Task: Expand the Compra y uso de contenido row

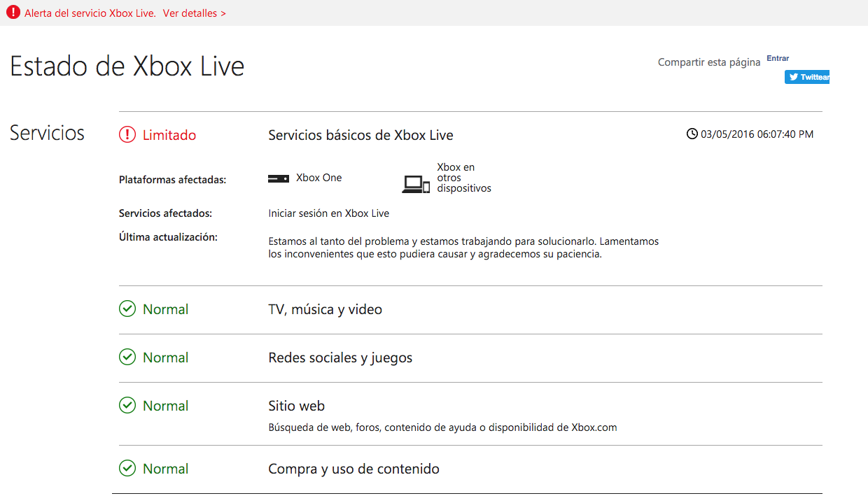Action: (x=353, y=469)
